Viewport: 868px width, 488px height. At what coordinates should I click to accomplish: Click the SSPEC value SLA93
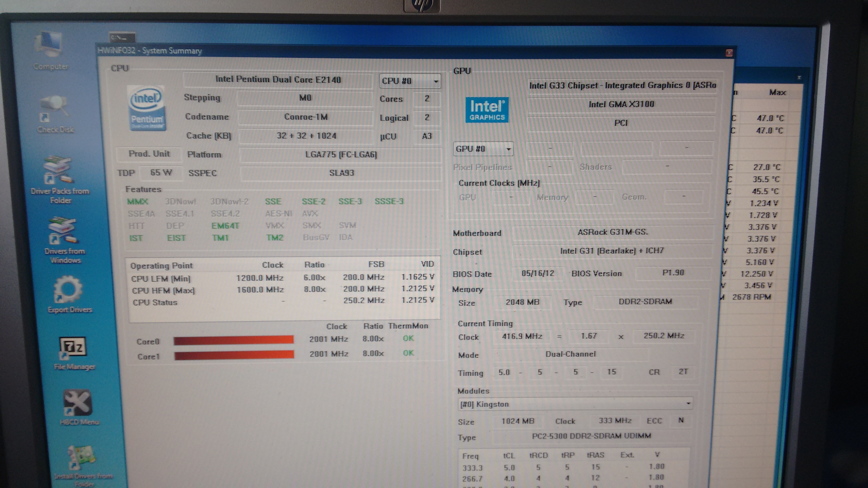point(341,173)
